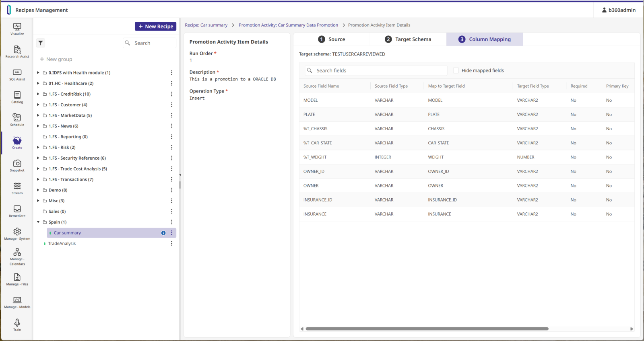Image resolution: width=644 pixels, height=341 pixels.
Task: Click the New Recipe button
Action: (155, 27)
